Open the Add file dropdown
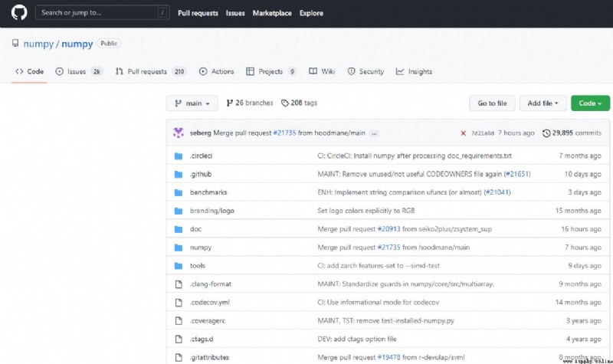The height and width of the screenshot is (364, 613). 543,103
